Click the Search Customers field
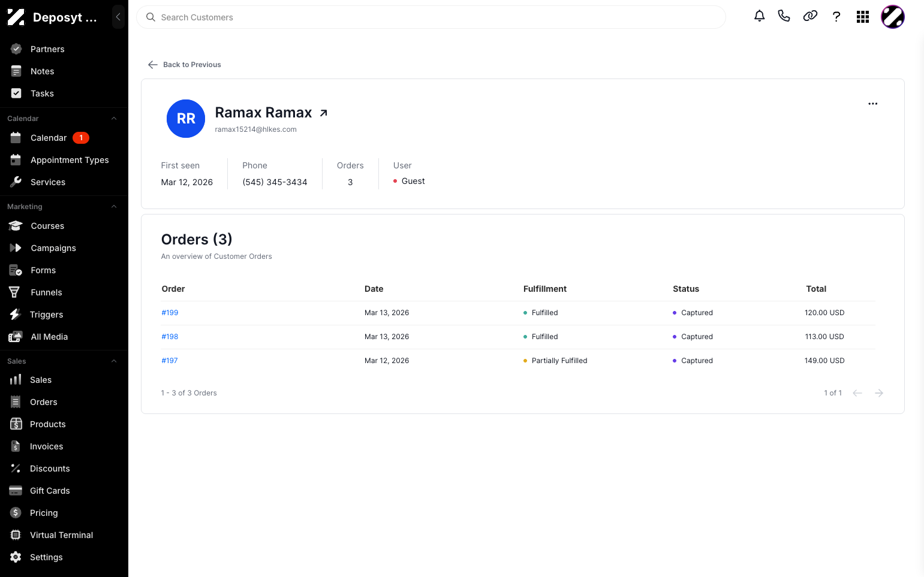This screenshot has width=924, height=577. point(431,17)
